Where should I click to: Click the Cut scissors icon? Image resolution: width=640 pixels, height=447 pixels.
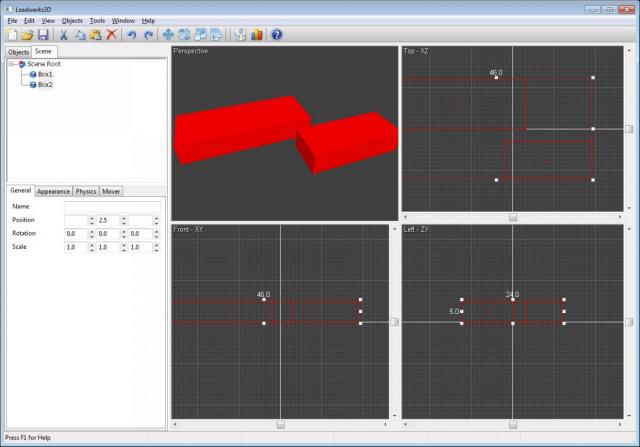click(x=64, y=35)
